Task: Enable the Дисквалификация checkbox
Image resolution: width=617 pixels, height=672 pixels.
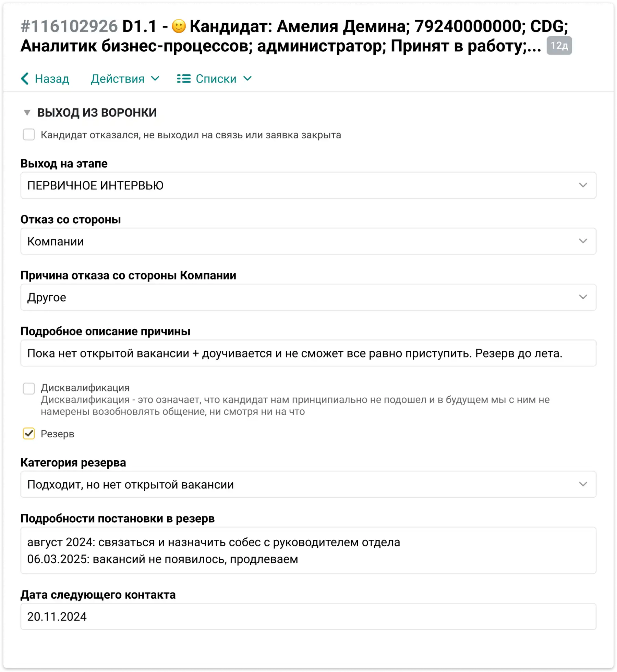Action: click(x=29, y=388)
